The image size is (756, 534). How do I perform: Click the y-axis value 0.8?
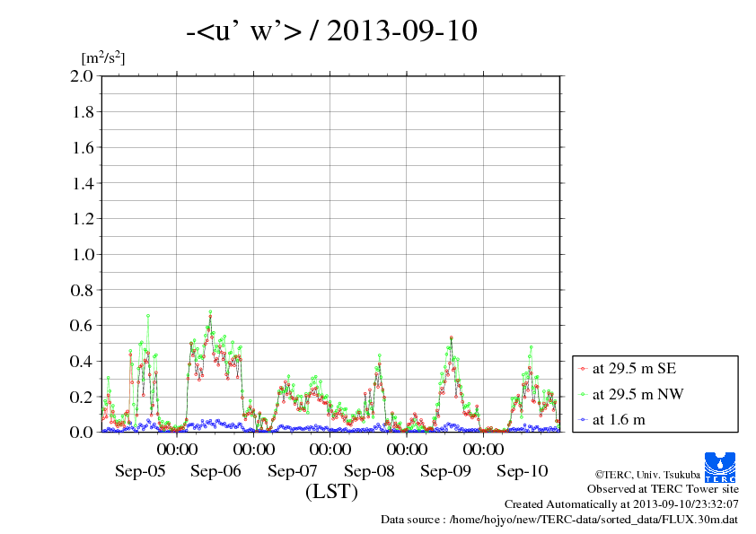(x=82, y=290)
